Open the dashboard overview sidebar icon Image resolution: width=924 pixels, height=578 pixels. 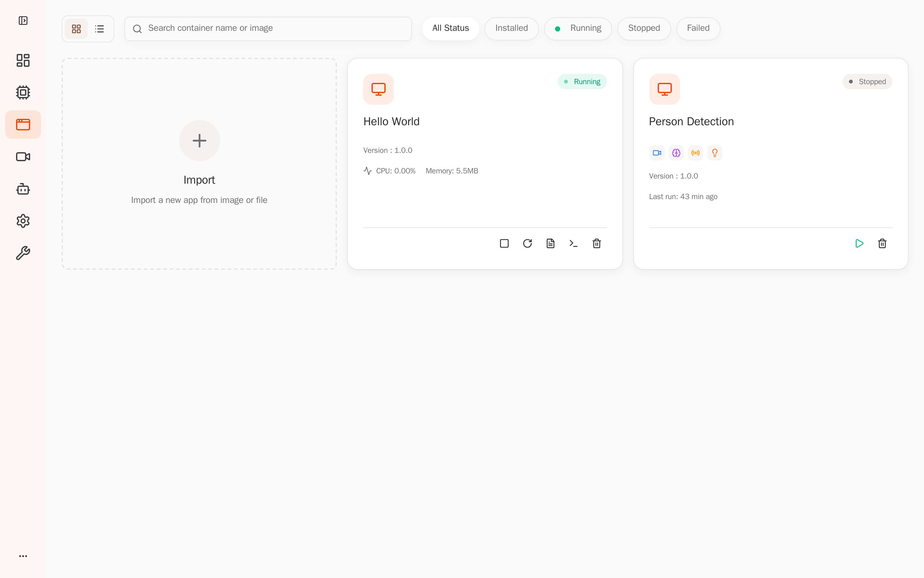point(23,60)
